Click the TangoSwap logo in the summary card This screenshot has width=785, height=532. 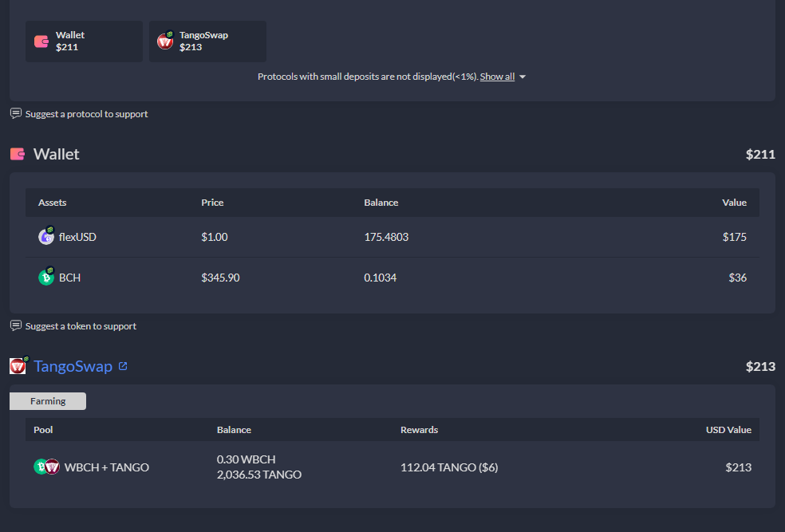(165, 41)
